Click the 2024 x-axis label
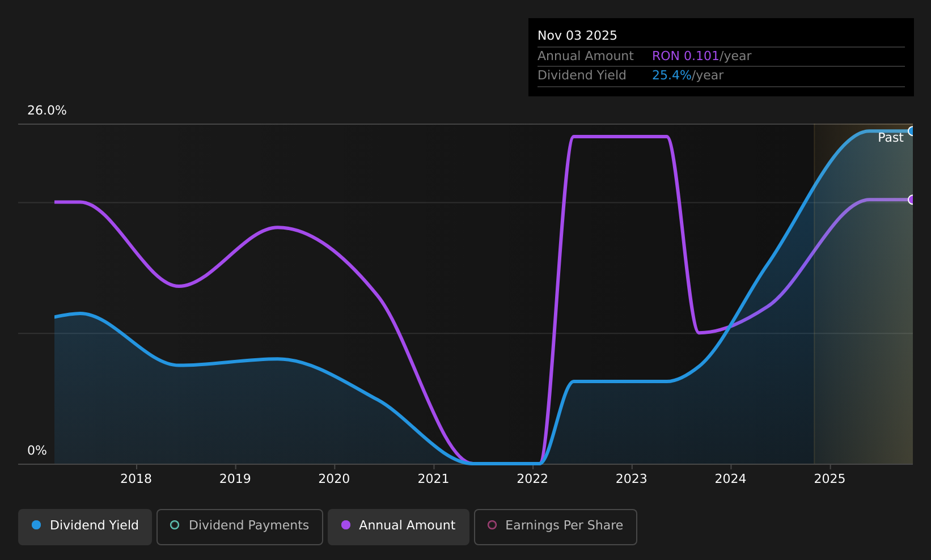The height and width of the screenshot is (560, 931). point(731,479)
